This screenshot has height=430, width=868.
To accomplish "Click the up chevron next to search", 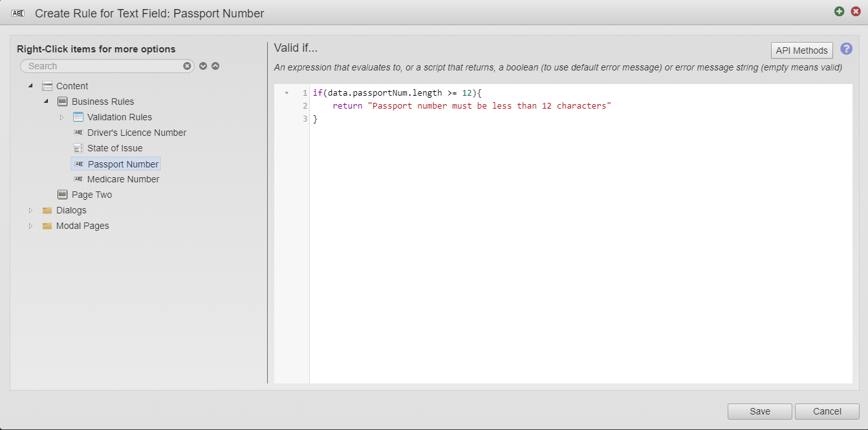I will pos(215,66).
